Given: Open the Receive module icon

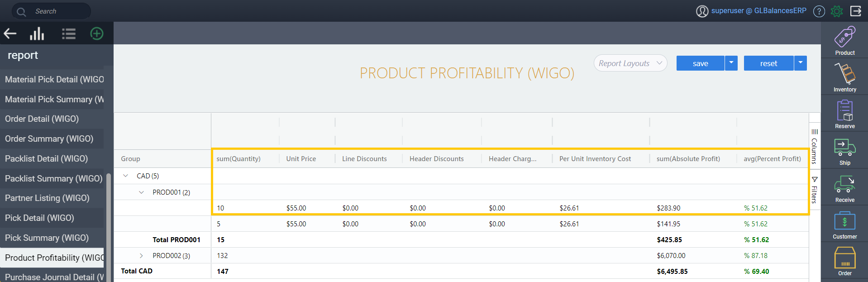Looking at the screenshot, I should [x=845, y=188].
